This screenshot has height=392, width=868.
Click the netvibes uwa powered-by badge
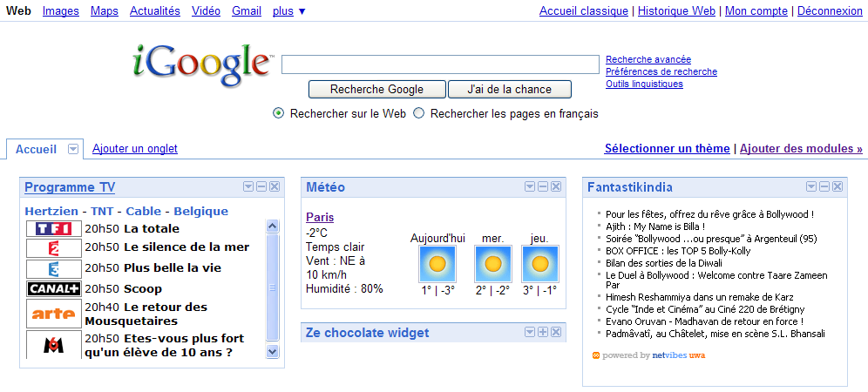point(648,355)
